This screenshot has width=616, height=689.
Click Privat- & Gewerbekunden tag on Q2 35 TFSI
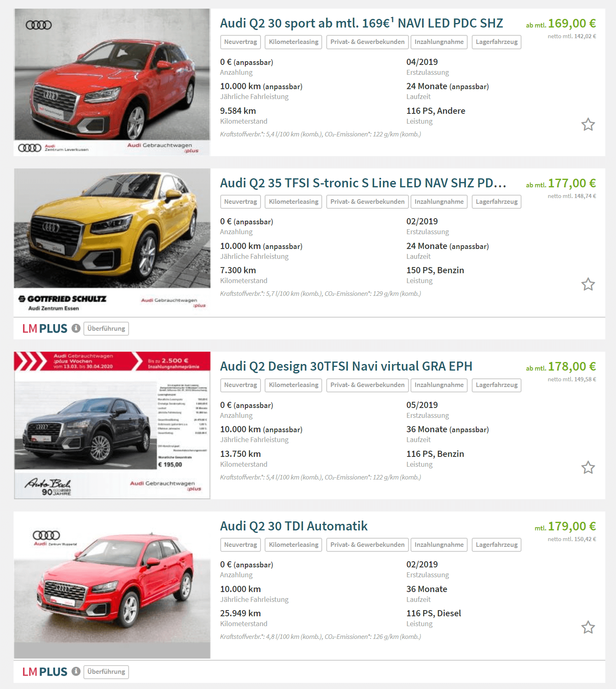(x=367, y=202)
